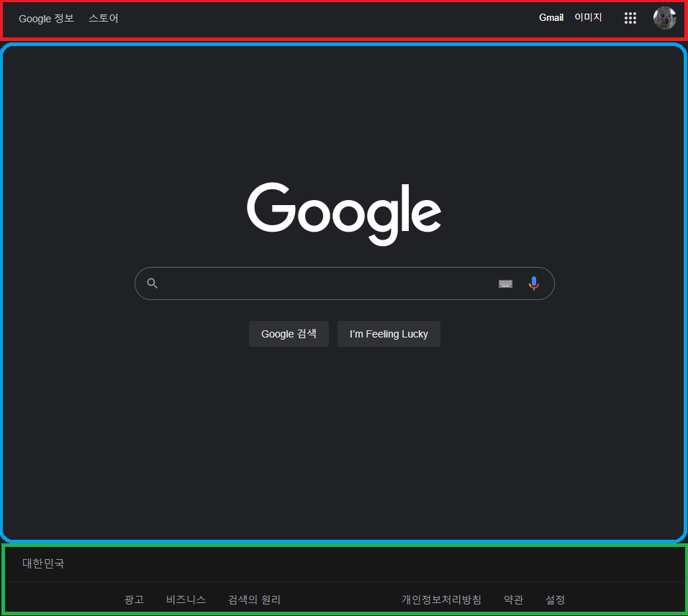Open the Google 정보 link
Screen dimensions: 688x616
point(46,19)
